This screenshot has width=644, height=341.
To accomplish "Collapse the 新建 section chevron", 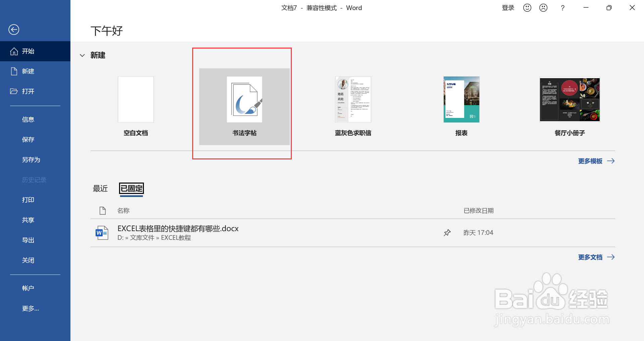I will 82,55.
